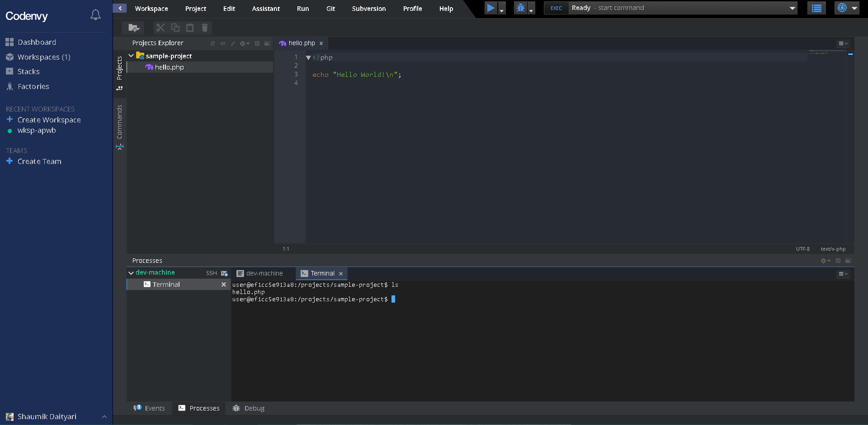Maximize the Processes panel
Viewport: 868px width, 425px height.
(848, 261)
